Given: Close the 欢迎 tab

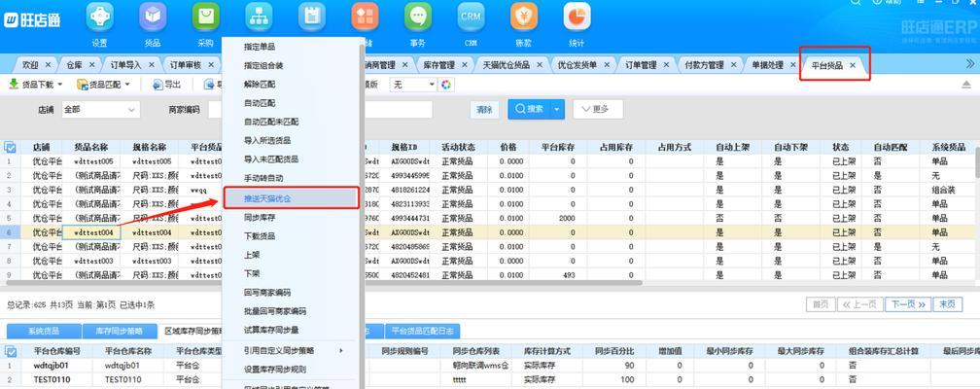Looking at the screenshot, I should tap(48, 64).
